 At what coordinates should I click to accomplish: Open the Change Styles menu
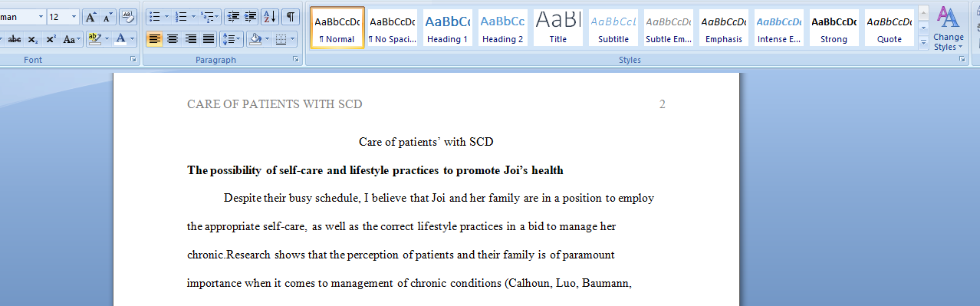click(x=949, y=28)
